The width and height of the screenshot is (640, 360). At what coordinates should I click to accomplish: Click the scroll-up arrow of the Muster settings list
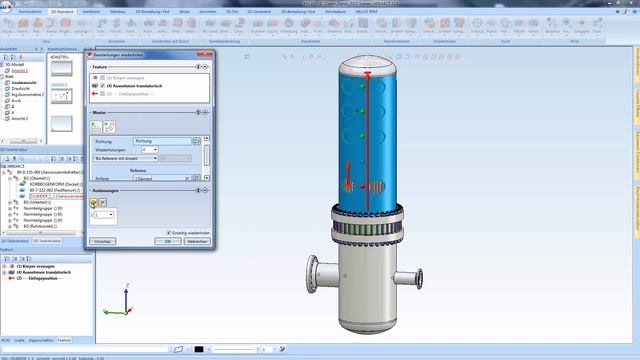207,138
